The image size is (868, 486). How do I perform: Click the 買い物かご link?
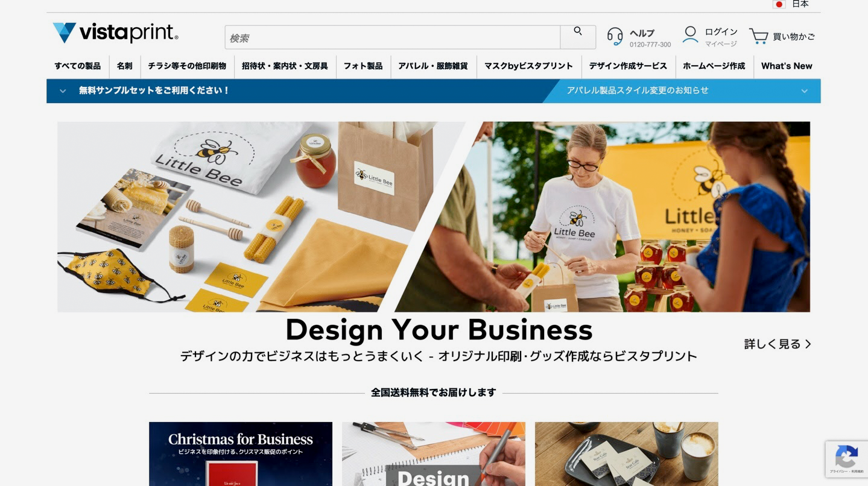coord(794,37)
